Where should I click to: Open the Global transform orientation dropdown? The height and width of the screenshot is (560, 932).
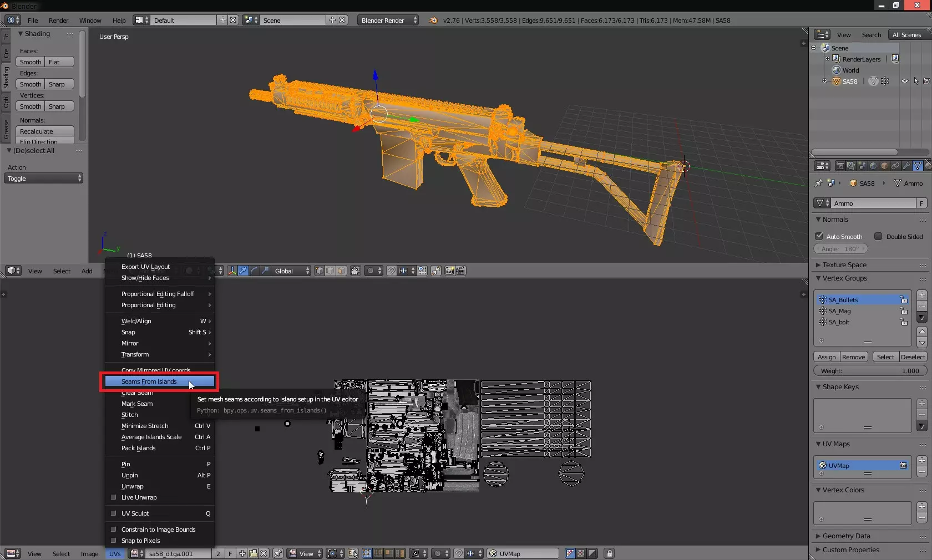click(292, 271)
